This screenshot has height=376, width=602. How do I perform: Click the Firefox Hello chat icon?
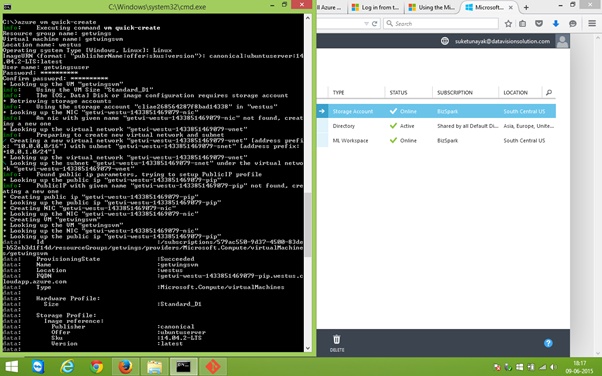[573, 24]
